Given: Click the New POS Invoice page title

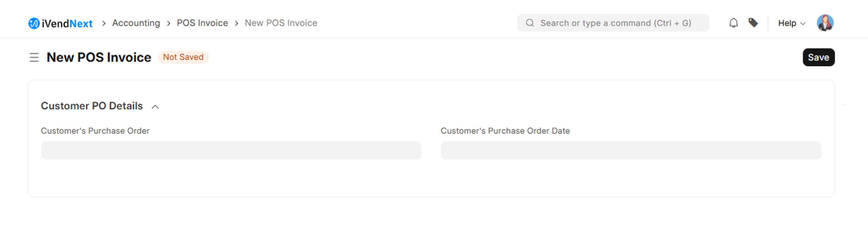Looking at the screenshot, I should (x=99, y=57).
